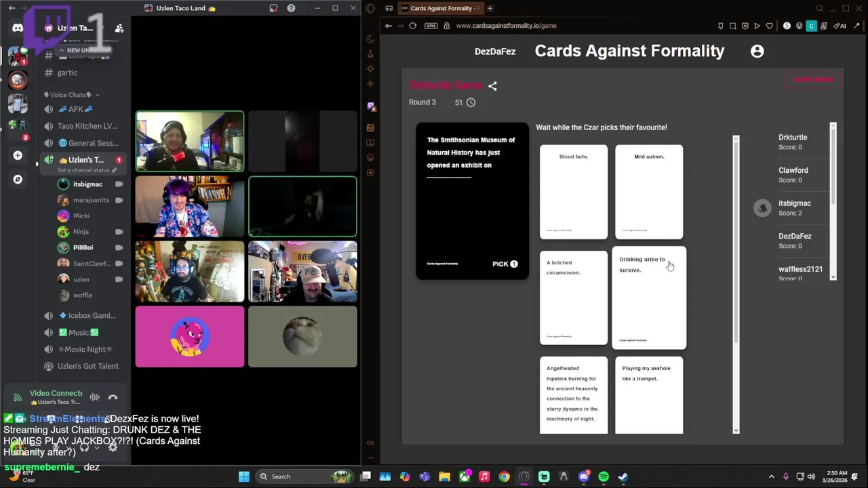Click the system clock in taskbar
Image resolution: width=868 pixels, height=488 pixels.
click(x=835, y=476)
